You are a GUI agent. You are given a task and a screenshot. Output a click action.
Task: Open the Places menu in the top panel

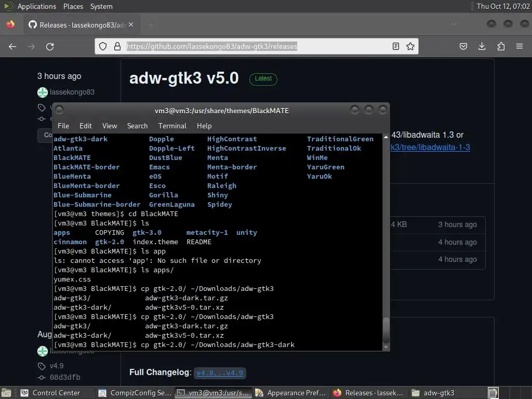tap(73, 6)
